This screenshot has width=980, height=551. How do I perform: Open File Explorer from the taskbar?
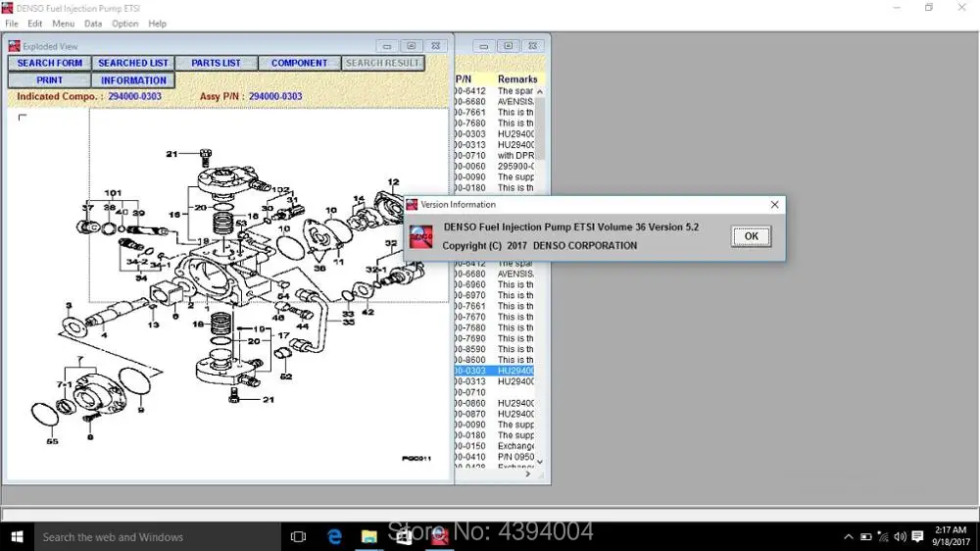click(x=369, y=536)
